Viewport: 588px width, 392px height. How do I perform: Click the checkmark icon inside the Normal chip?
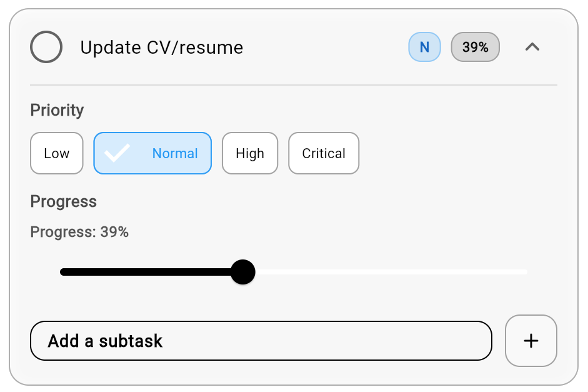coord(117,153)
